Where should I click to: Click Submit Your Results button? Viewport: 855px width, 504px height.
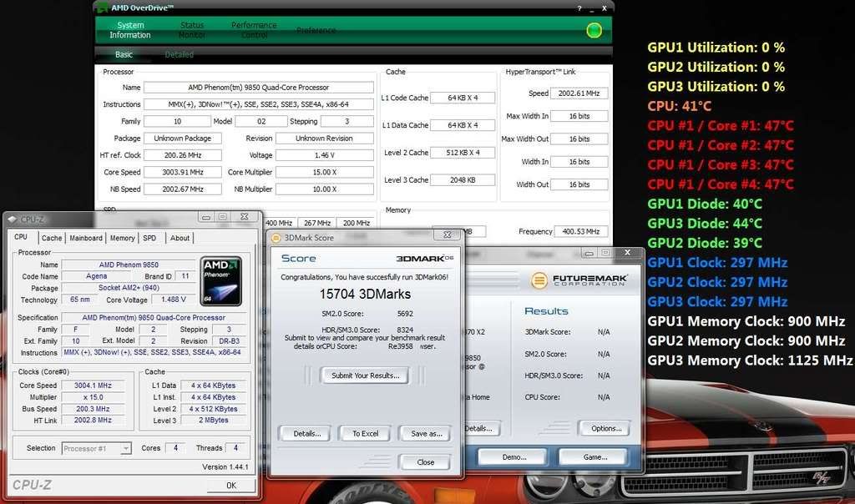tap(365, 375)
